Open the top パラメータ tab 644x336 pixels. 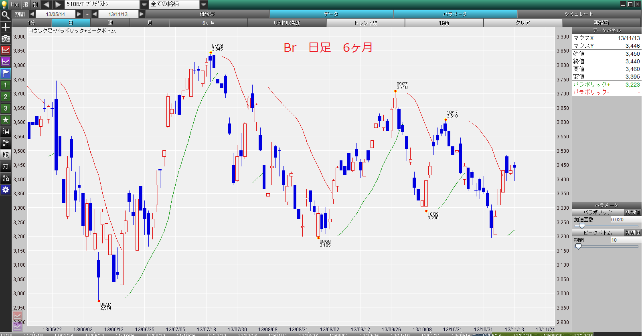455,14
